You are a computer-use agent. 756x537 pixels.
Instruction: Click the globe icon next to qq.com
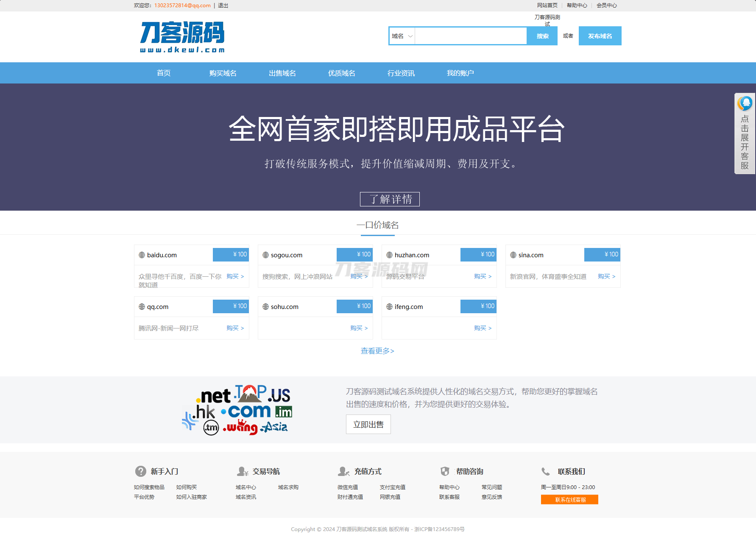(x=142, y=306)
